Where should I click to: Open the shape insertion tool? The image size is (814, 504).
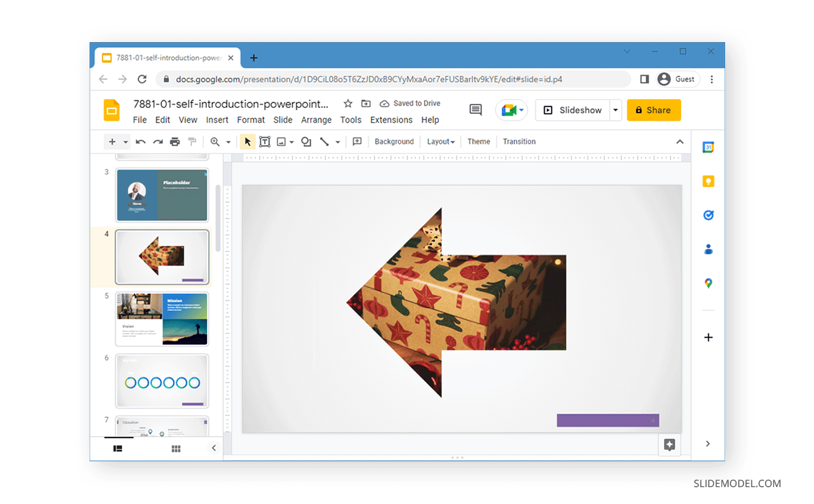click(305, 141)
